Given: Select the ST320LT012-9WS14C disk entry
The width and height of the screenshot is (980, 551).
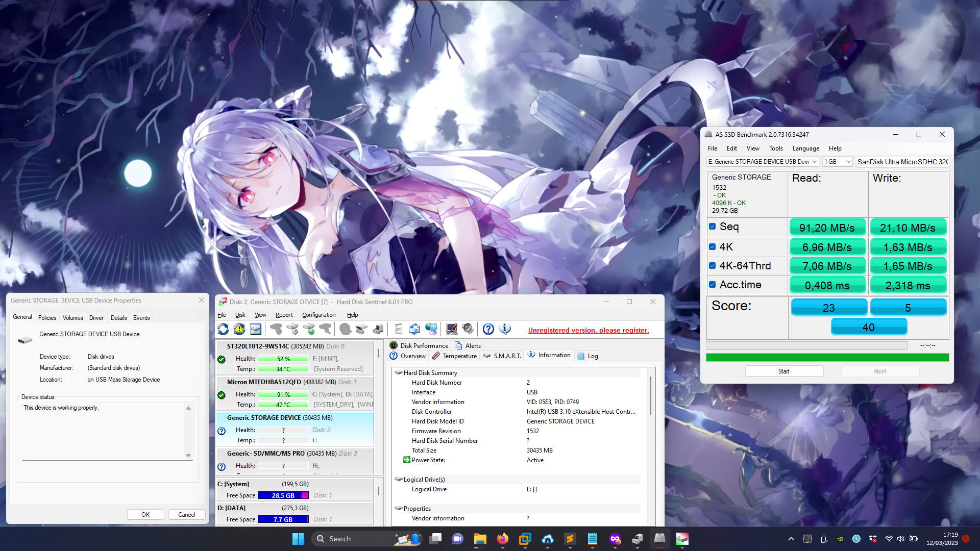Looking at the screenshot, I should 295,357.
